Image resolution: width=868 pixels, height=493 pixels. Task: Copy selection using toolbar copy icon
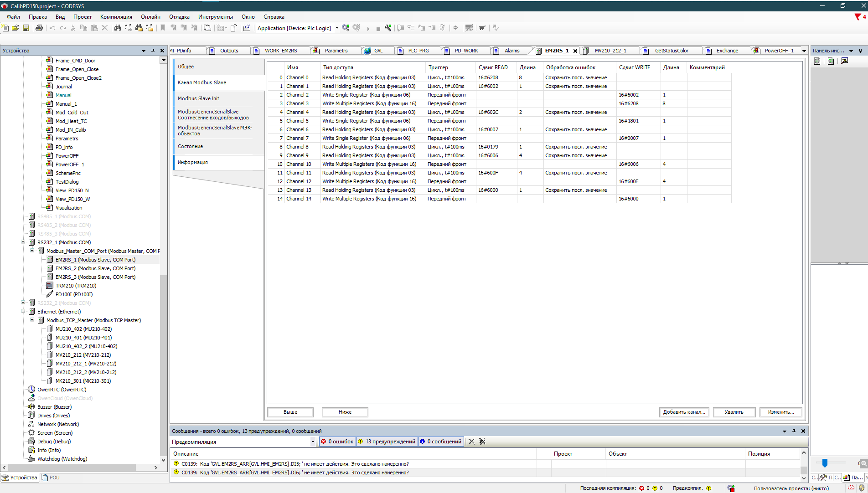[x=83, y=28]
